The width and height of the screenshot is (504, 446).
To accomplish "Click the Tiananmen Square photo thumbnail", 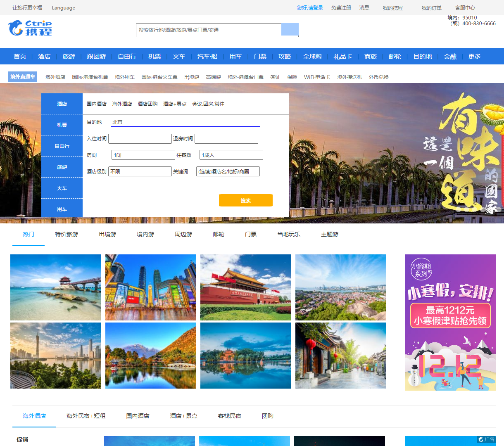I will click(x=245, y=287).
